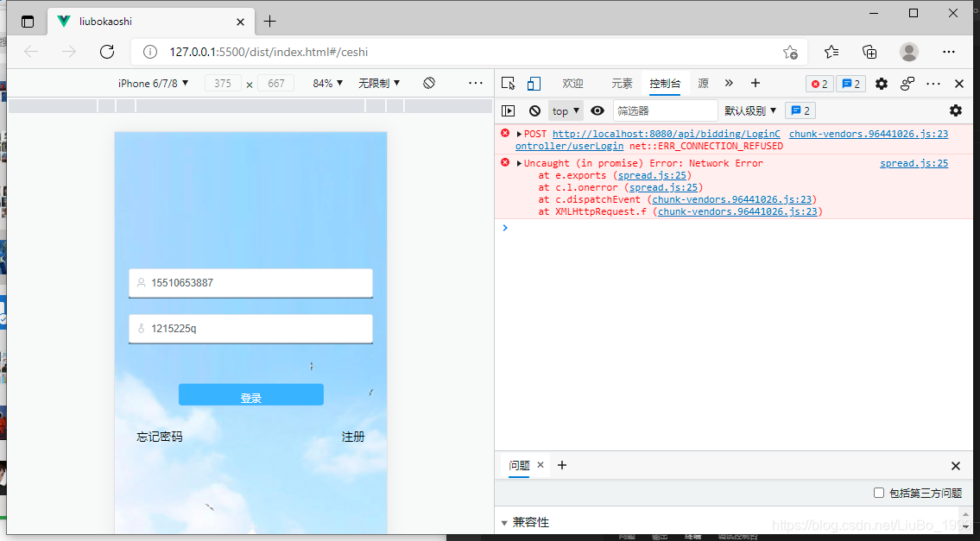Open the customize DevTools ellipsis menu

[933, 84]
